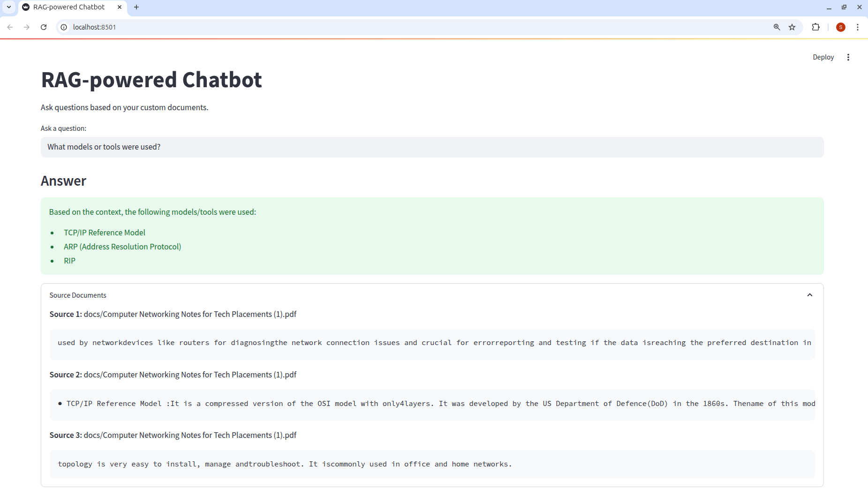Open Chrome's three-dot menu

[x=857, y=27]
